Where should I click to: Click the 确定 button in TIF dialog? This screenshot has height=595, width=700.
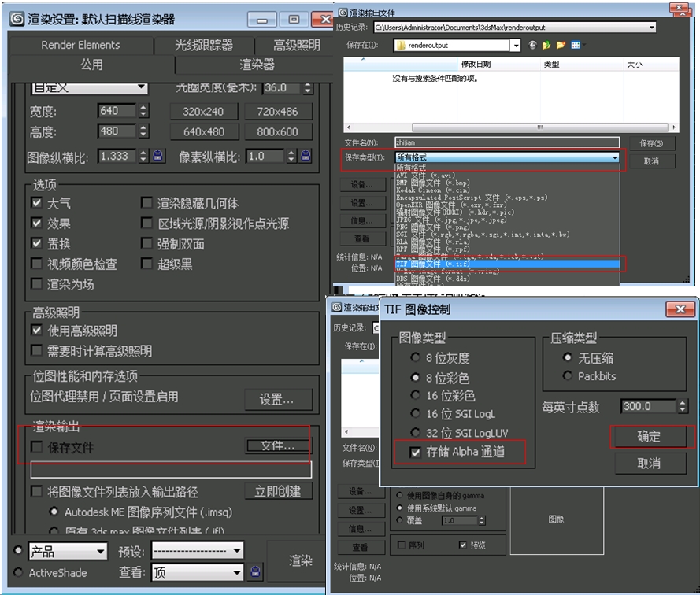[648, 437]
